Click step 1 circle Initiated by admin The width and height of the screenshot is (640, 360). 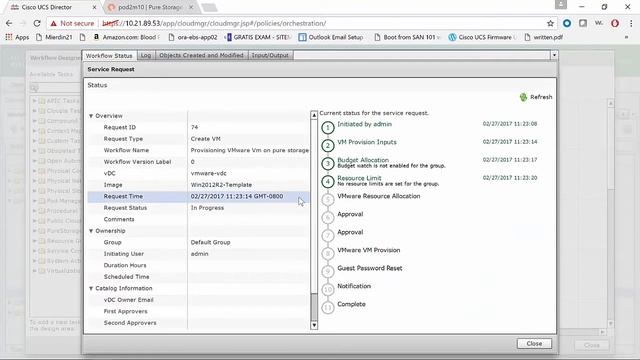coord(328,128)
